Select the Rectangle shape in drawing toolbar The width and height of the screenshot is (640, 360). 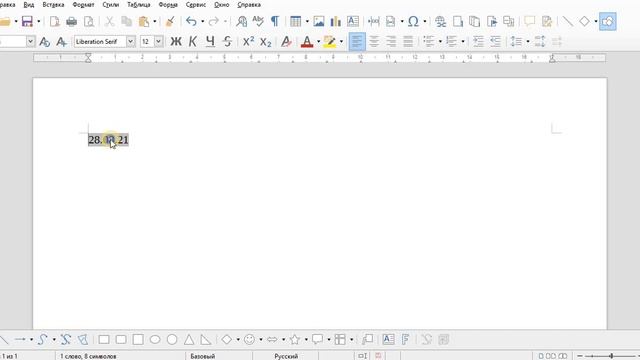(104, 339)
